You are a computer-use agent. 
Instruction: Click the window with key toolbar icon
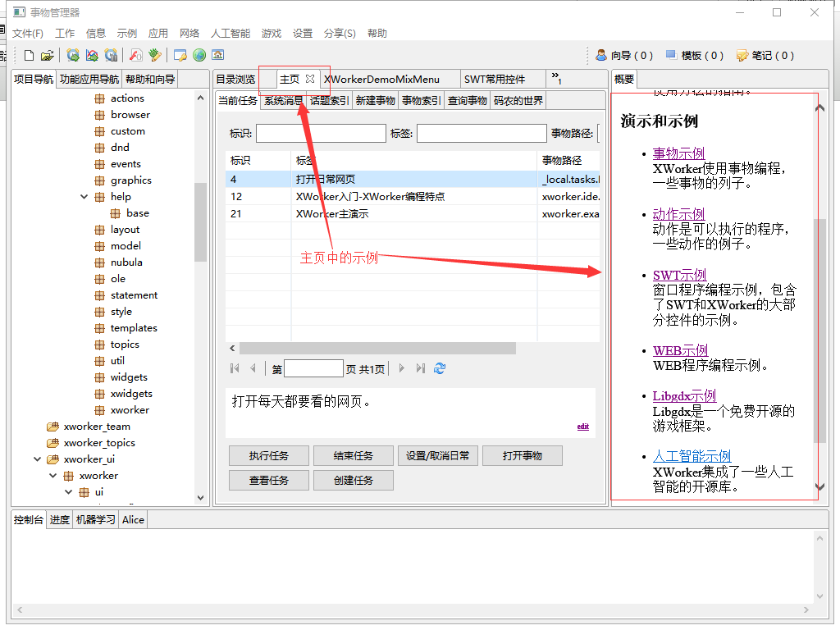[x=180, y=55]
